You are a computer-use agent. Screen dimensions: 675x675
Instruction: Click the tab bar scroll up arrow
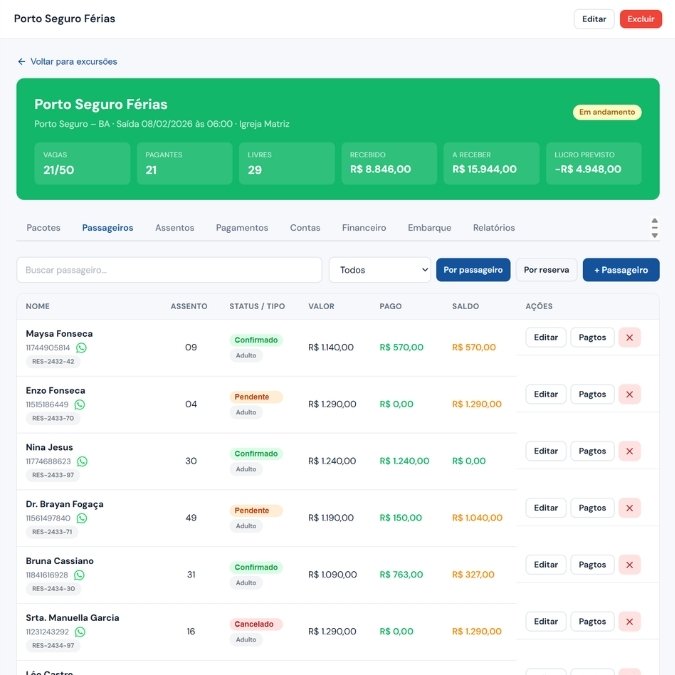(x=654, y=220)
